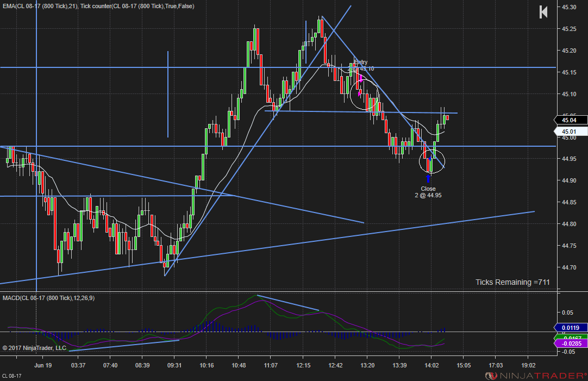Click the CL 08-17 instrument label at bottom left
This screenshot has height=381, width=588.
tap(12, 376)
